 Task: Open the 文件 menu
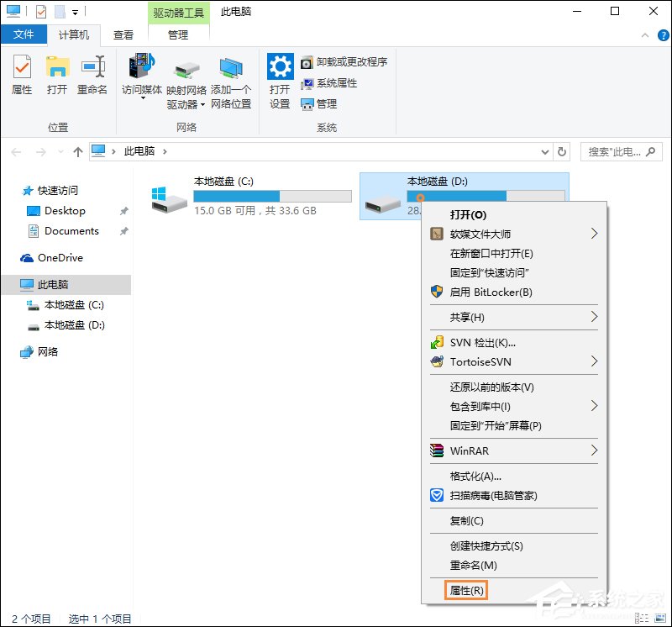tap(24, 35)
